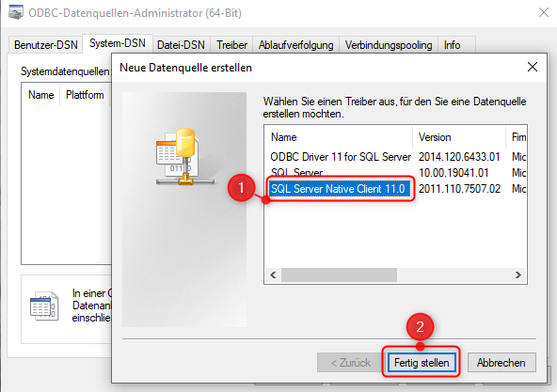
Task: Click version 10.00.19041.01 cell
Action: click(454, 173)
